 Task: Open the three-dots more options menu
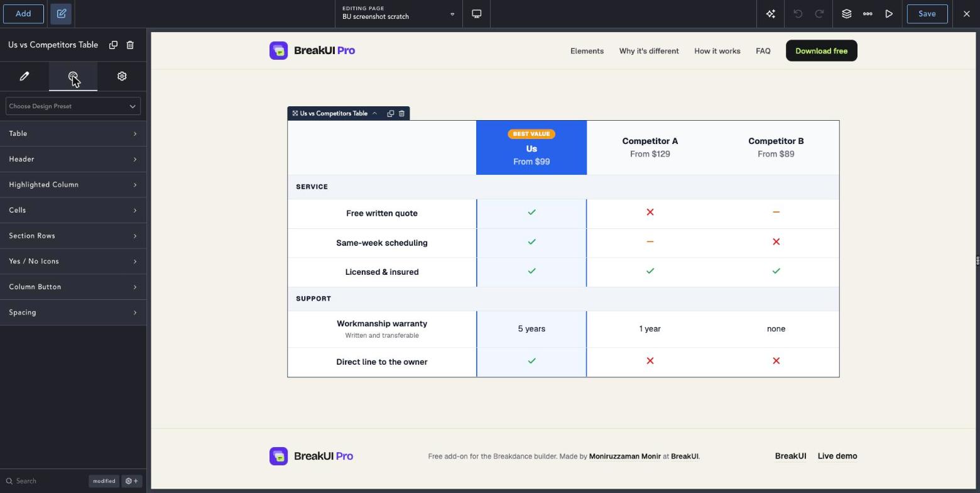[x=868, y=14]
